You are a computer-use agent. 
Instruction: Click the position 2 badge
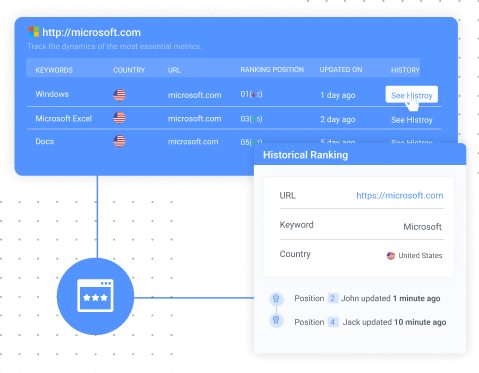(x=332, y=298)
